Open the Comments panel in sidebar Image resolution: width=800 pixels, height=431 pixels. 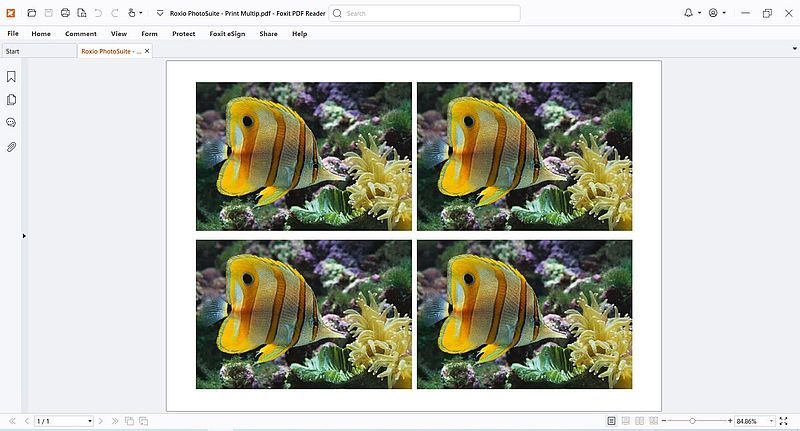tap(11, 123)
